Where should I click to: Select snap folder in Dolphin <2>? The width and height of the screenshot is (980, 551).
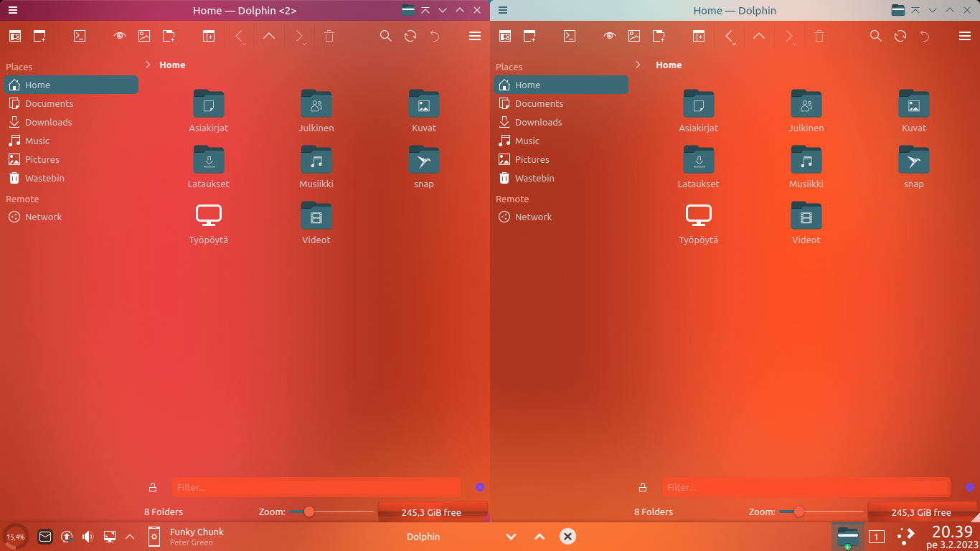coord(424,167)
